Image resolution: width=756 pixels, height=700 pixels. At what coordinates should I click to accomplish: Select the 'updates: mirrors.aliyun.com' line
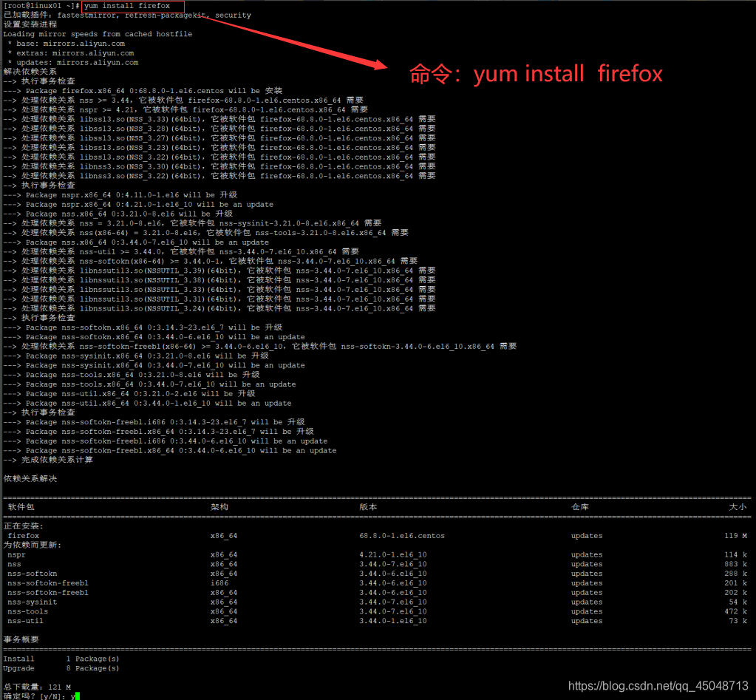point(73,63)
